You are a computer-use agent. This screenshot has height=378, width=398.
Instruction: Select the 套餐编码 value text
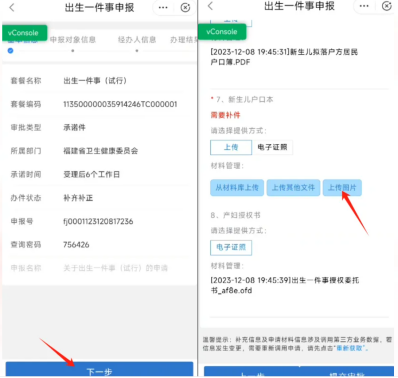pyautogui.click(x=120, y=104)
